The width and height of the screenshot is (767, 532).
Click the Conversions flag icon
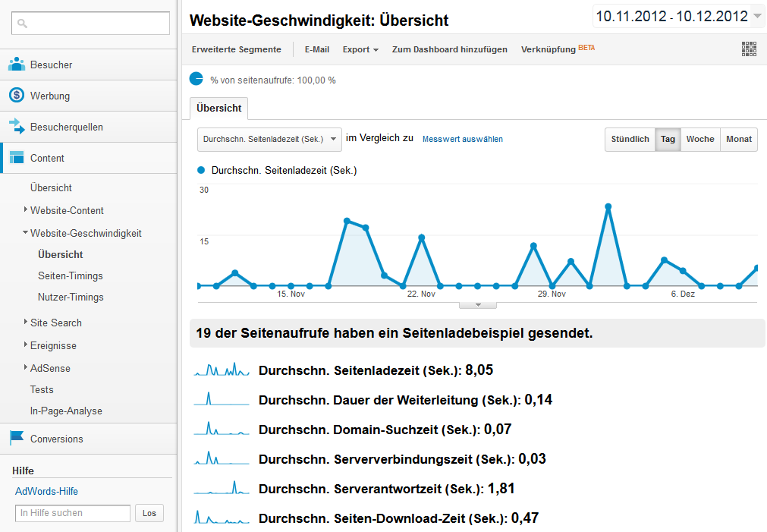pos(17,439)
